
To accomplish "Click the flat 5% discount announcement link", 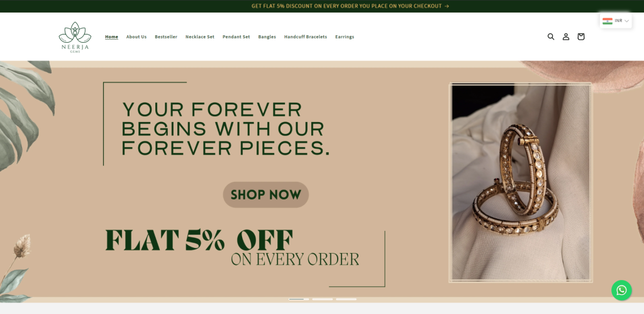I will tap(350, 6).
